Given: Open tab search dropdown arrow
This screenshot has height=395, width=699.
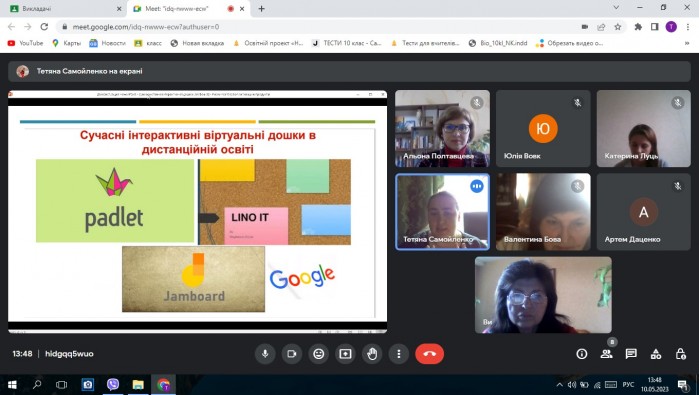Looking at the screenshot, I should coord(616,8).
